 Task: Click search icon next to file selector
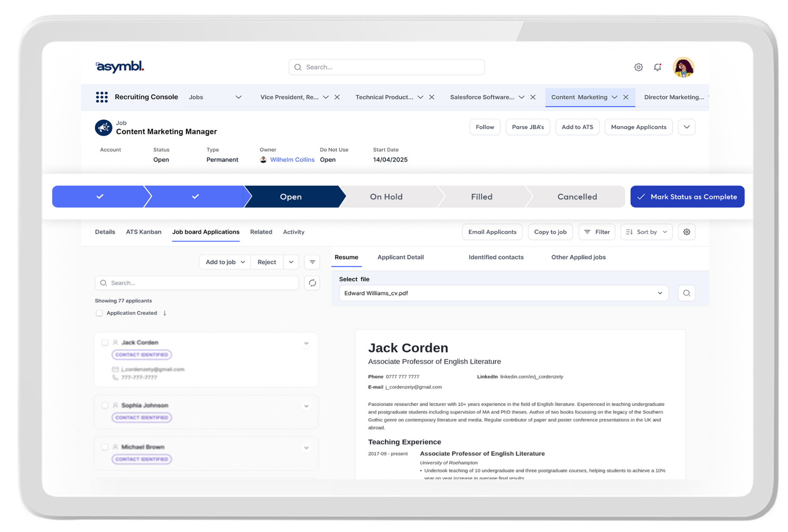point(686,293)
